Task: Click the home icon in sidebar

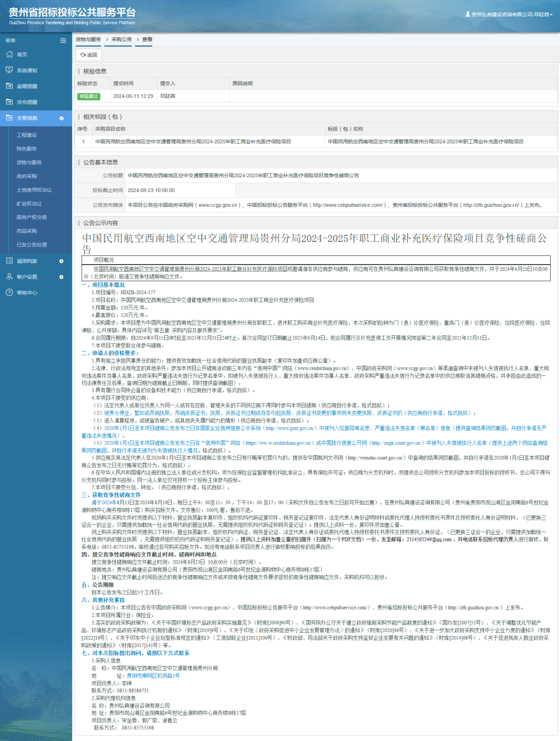Action: (9, 55)
